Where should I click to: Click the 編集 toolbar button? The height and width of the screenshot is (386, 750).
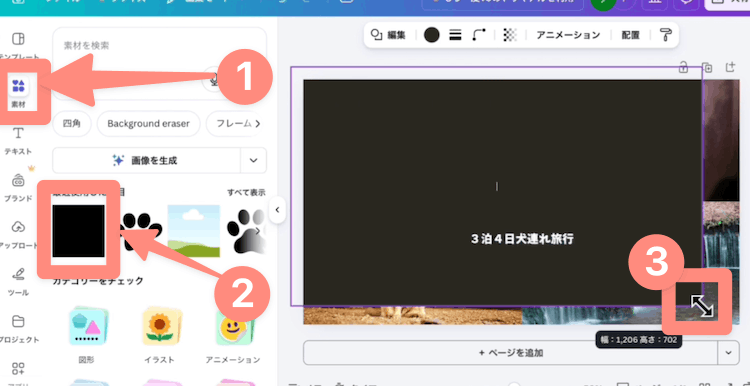point(389,35)
